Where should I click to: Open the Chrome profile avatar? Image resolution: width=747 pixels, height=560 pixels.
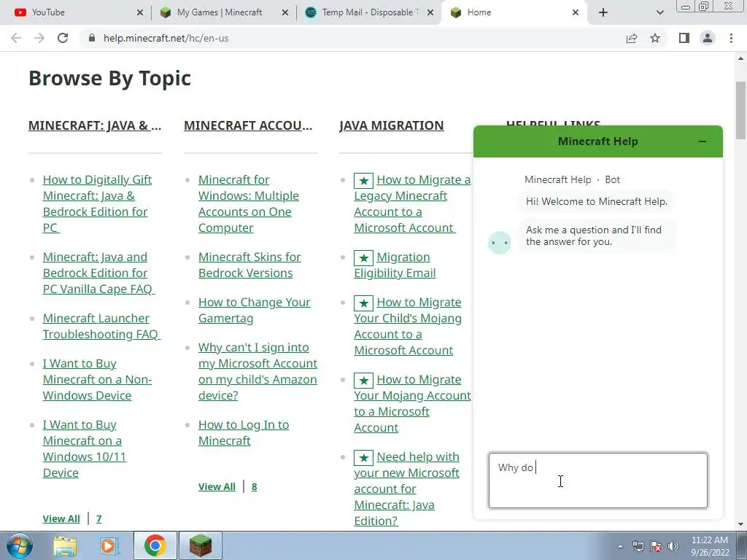(708, 38)
